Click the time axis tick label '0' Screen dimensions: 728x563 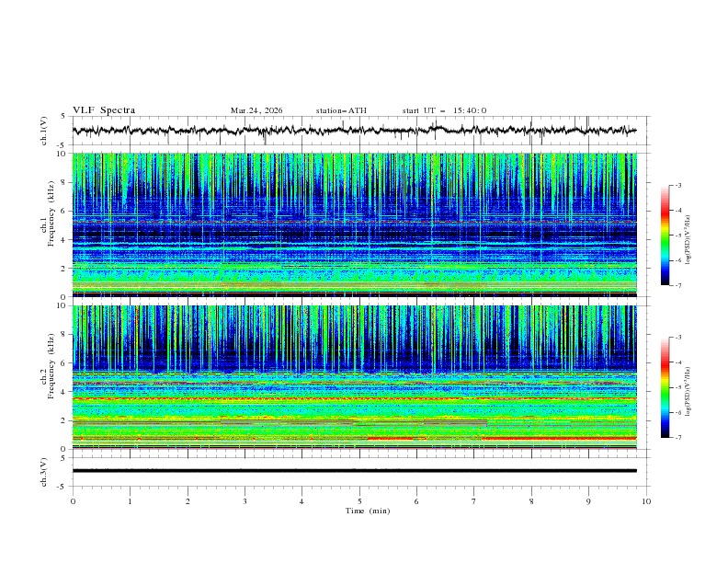[x=73, y=501]
